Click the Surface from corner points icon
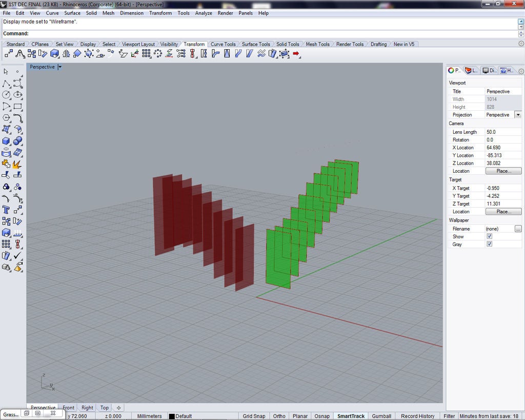525x420 pixels. tap(6, 129)
